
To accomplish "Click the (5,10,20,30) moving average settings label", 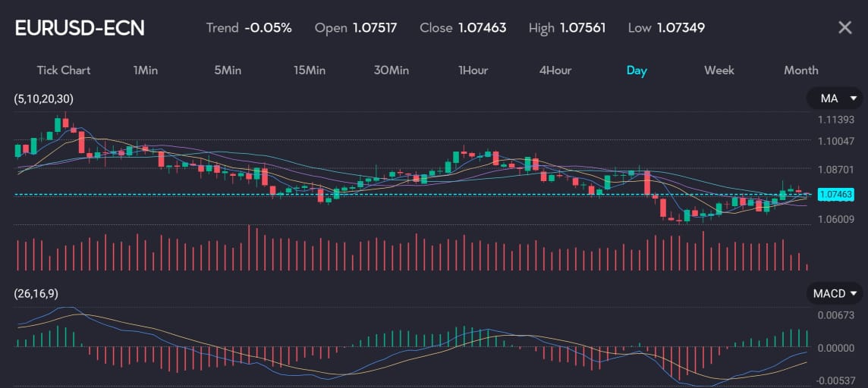I will 44,99.
